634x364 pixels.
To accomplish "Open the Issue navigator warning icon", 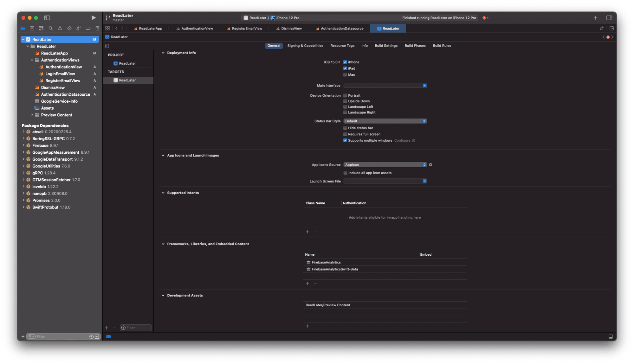I will 60,29.
